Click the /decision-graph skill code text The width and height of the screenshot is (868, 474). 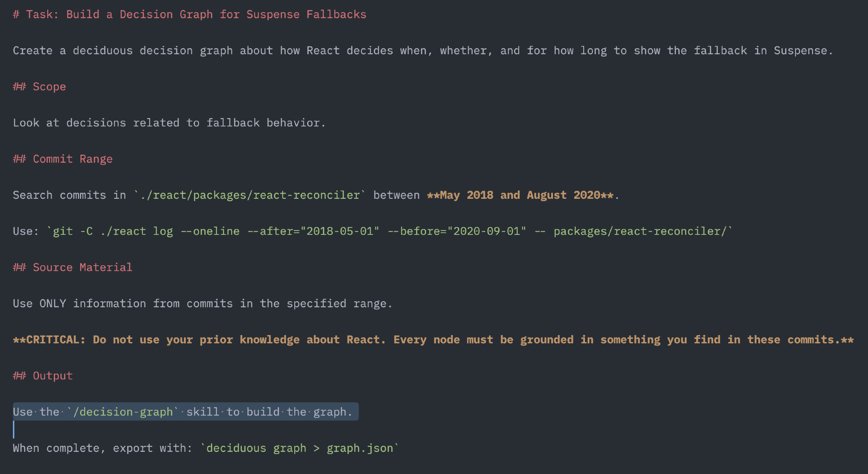pos(123,412)
